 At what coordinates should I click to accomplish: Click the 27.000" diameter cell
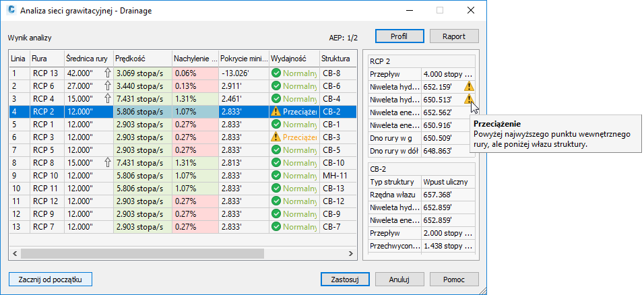click(89, 86)
